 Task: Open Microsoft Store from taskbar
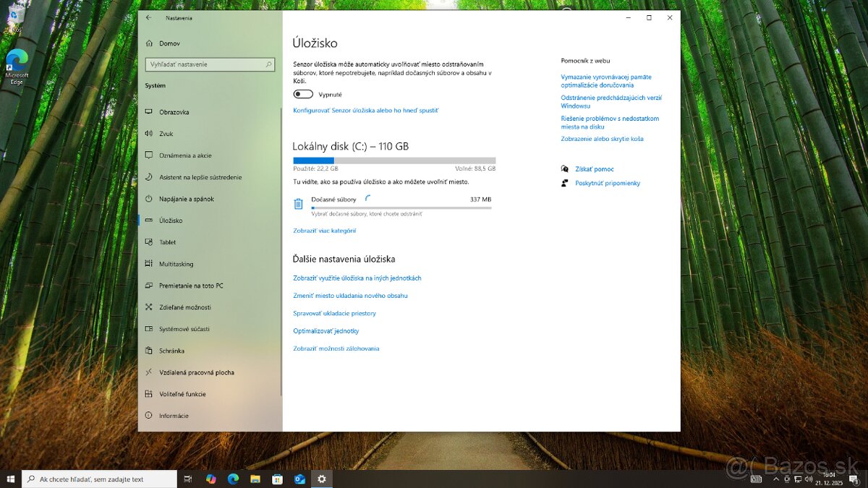point(277,479)
